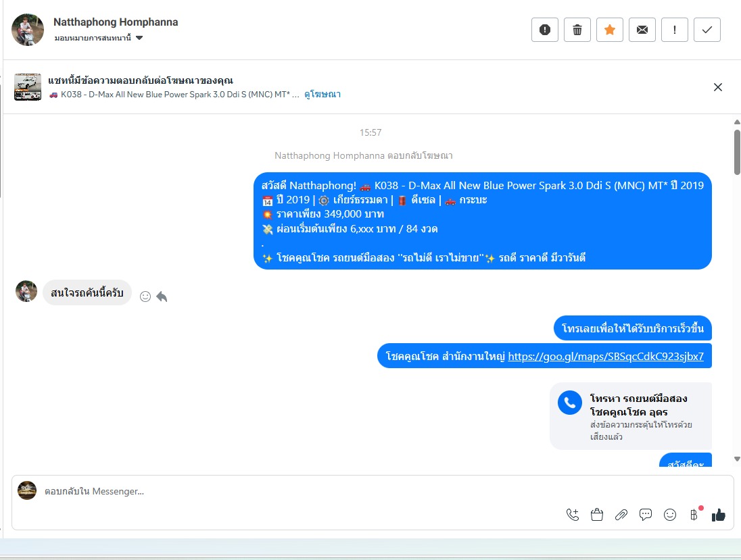Screen dimensions: 741x560
Task: Flag the conversation as priority with the exclamation mark button
Action: tap(674, 30)
